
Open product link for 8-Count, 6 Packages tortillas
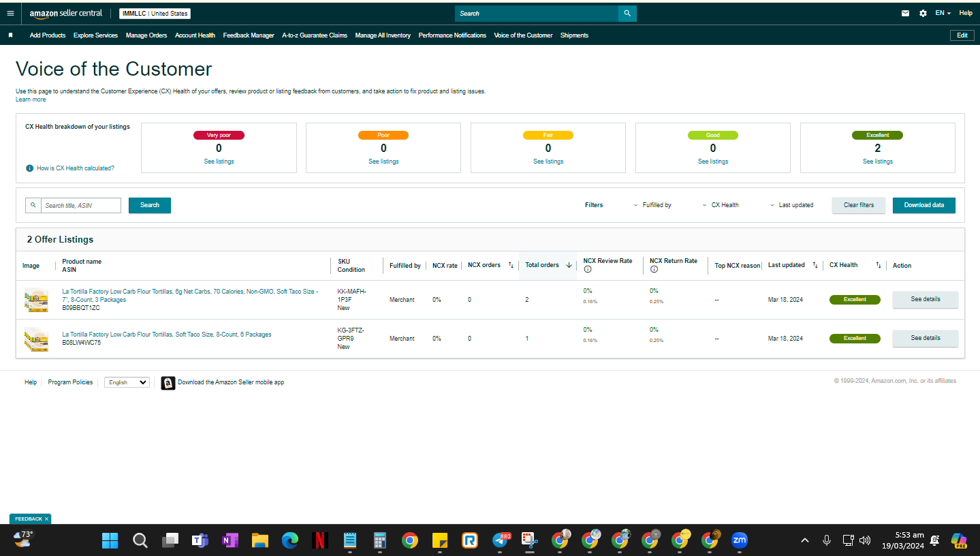point(167,335)
